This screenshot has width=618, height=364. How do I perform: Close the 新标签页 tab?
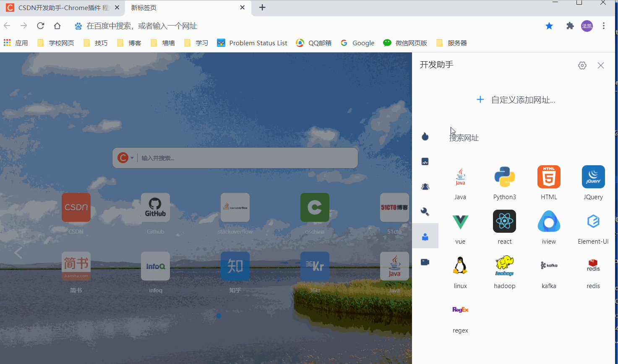click(243, 8)
